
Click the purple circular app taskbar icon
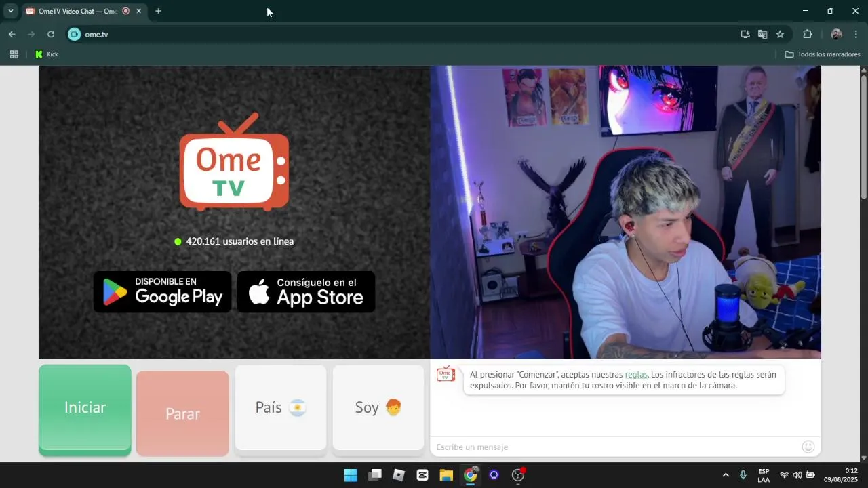[494, 475]
